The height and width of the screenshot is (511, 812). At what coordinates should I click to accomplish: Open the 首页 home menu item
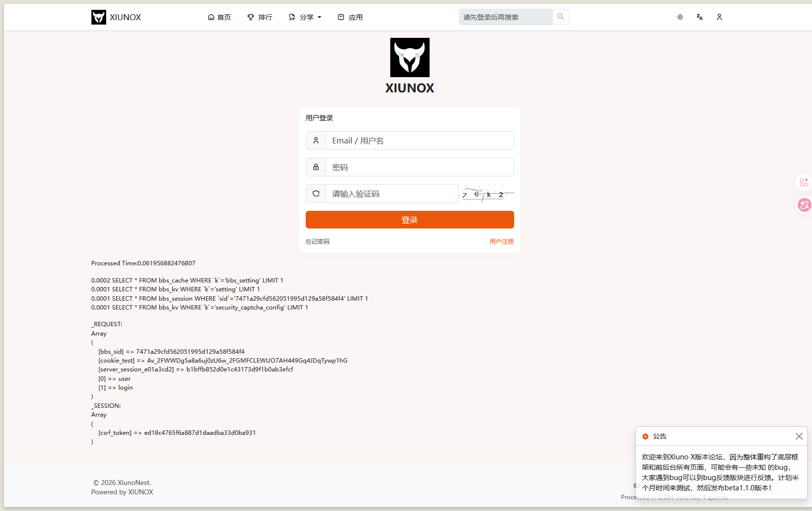point(219,17)
